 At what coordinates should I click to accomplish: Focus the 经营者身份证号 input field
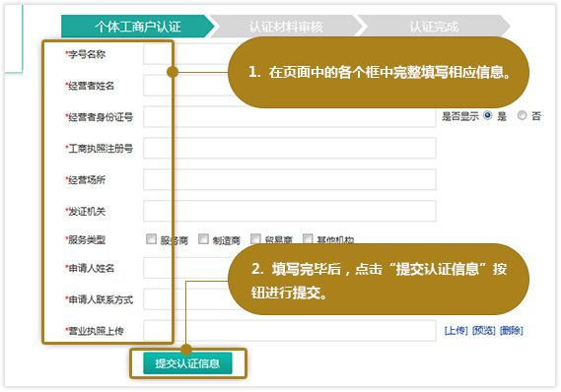tap(290, 116)
